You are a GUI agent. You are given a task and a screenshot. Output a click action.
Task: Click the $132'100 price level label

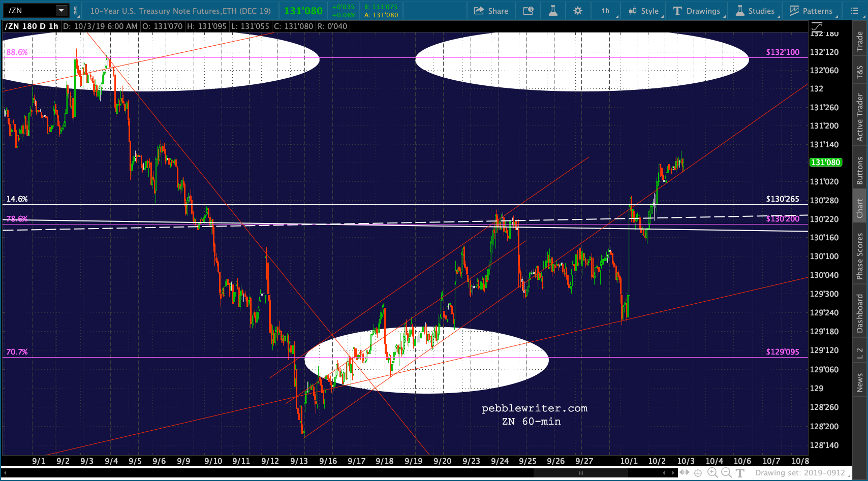point(783,52)
